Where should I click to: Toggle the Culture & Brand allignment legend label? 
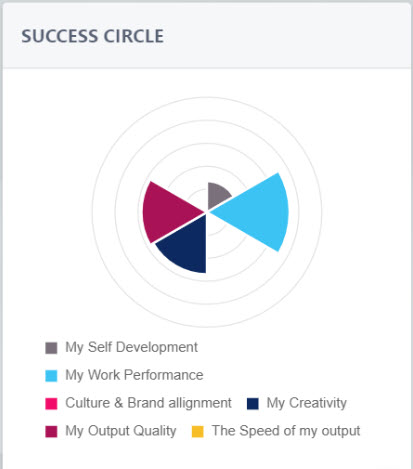point(148,403)
